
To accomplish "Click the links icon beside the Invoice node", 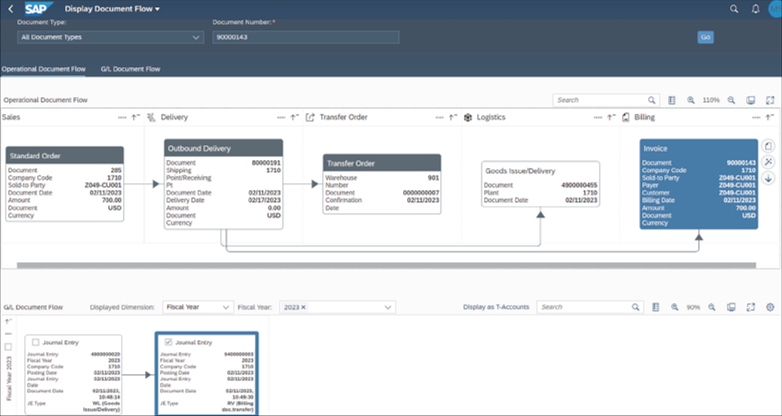I will 768,162.
